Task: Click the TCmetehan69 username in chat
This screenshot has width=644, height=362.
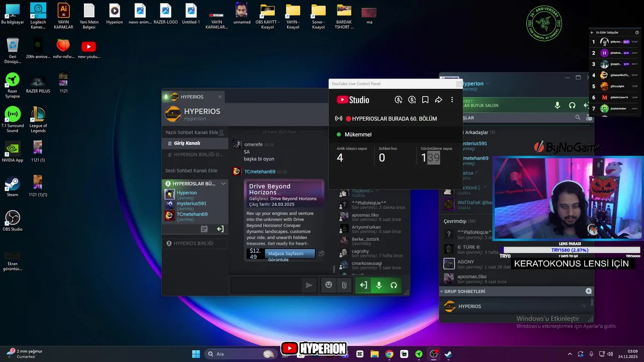Action: point(260,171)
